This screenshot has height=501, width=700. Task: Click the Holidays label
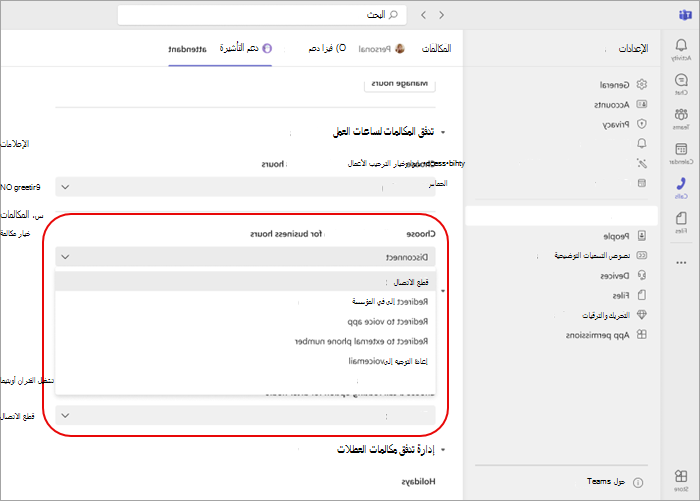tap(418, 481)
